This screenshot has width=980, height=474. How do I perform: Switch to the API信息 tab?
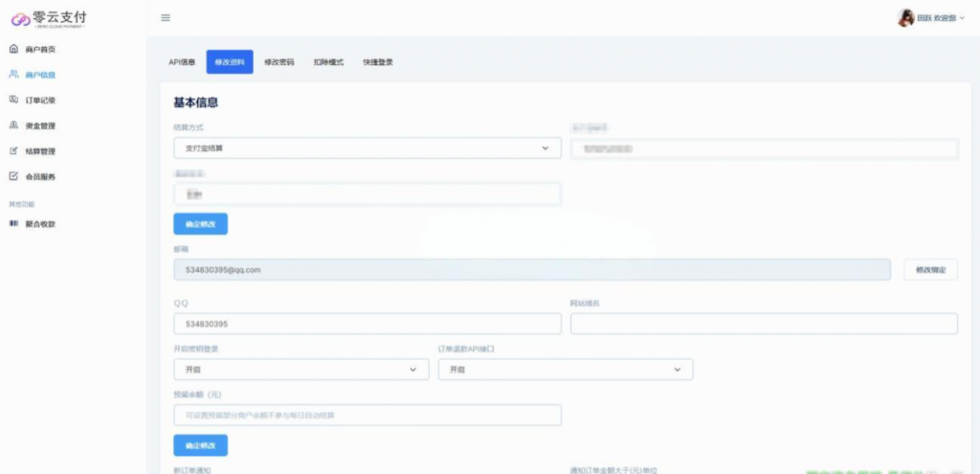coord(182,62)
